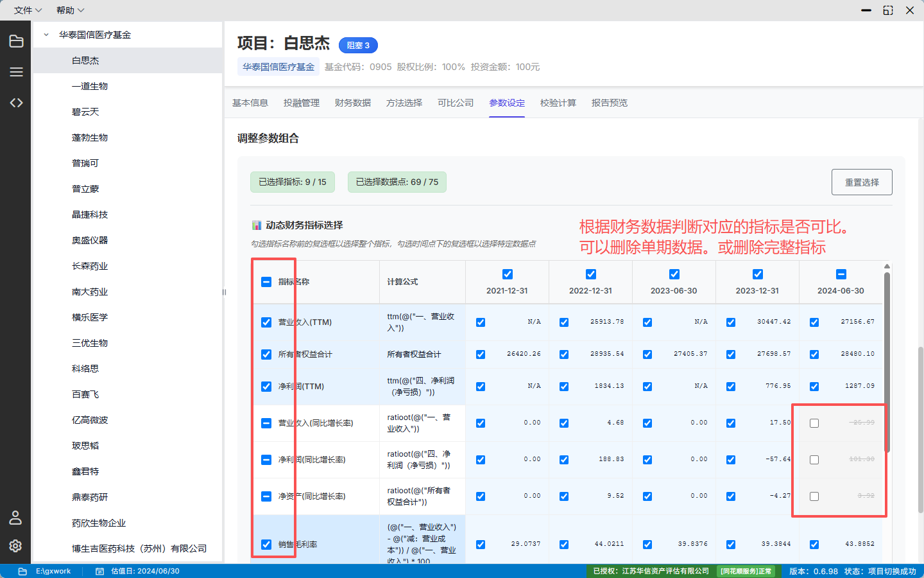Select 亿高微波 in the project tree

coord(128,420)
